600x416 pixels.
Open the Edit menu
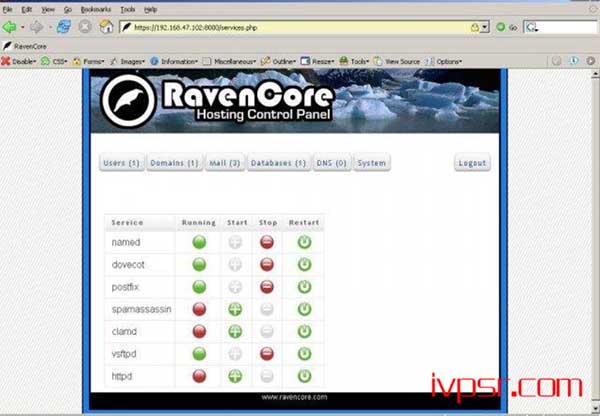26,10
